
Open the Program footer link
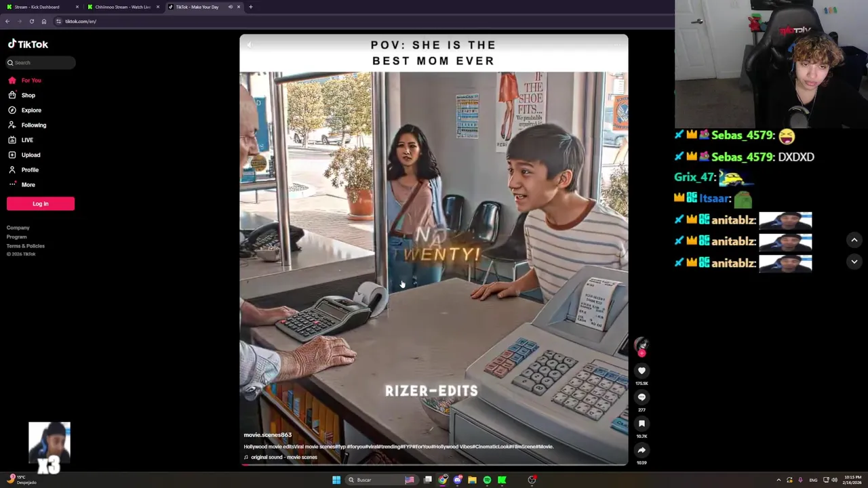click(x=17, y=237)
